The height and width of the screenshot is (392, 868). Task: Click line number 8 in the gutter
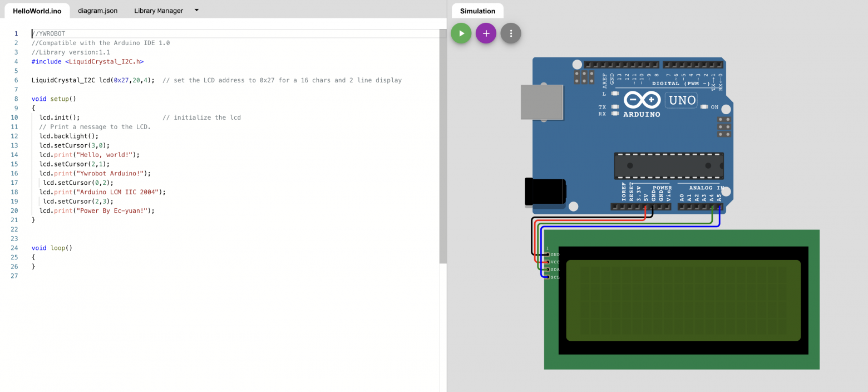[16, 99]
